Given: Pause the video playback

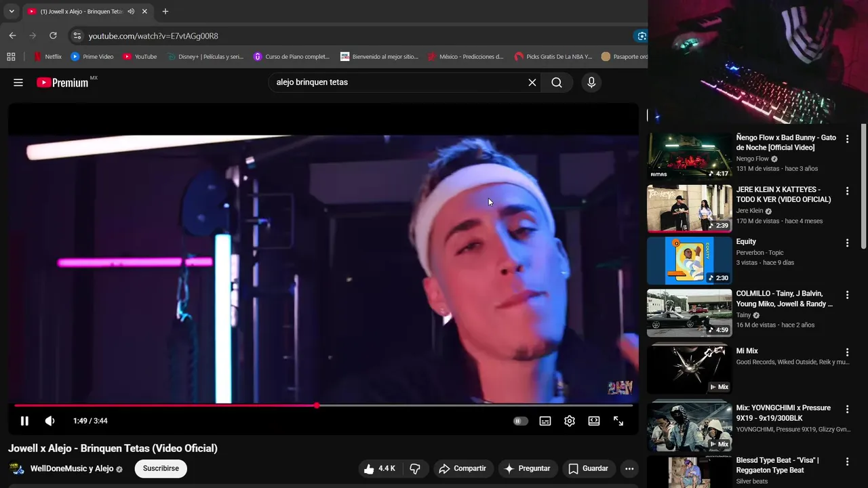Looking at the screenshot, I should click(x=24, y=421).
